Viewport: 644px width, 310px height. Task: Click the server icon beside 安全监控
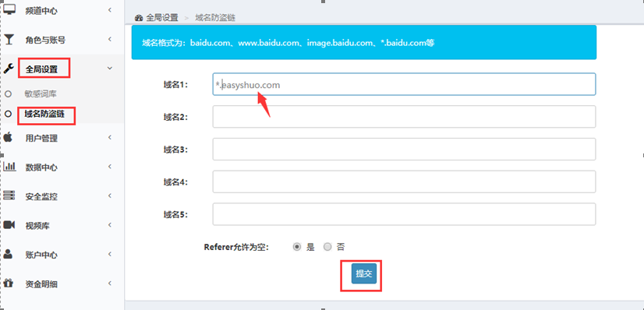tap(9, 196)
